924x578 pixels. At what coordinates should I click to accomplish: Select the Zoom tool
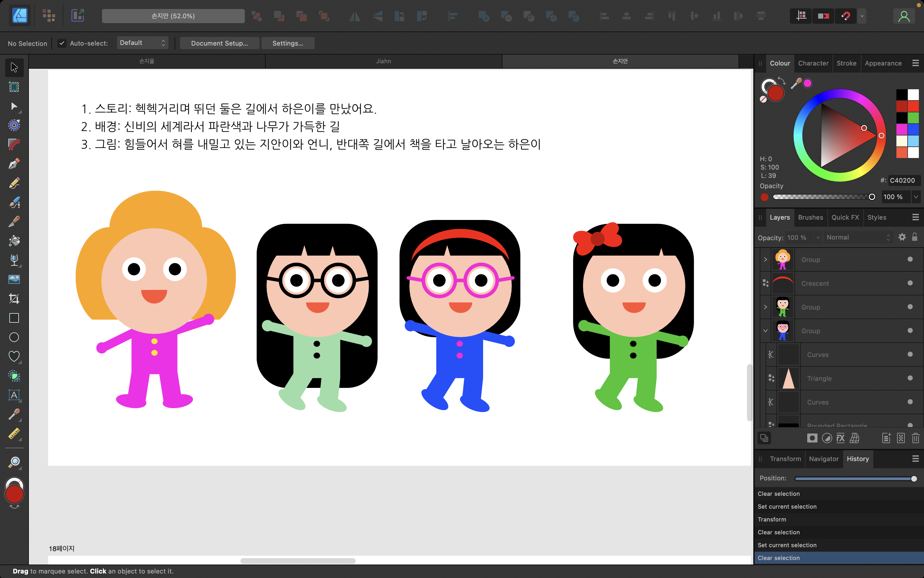click(x=14, y=462)
